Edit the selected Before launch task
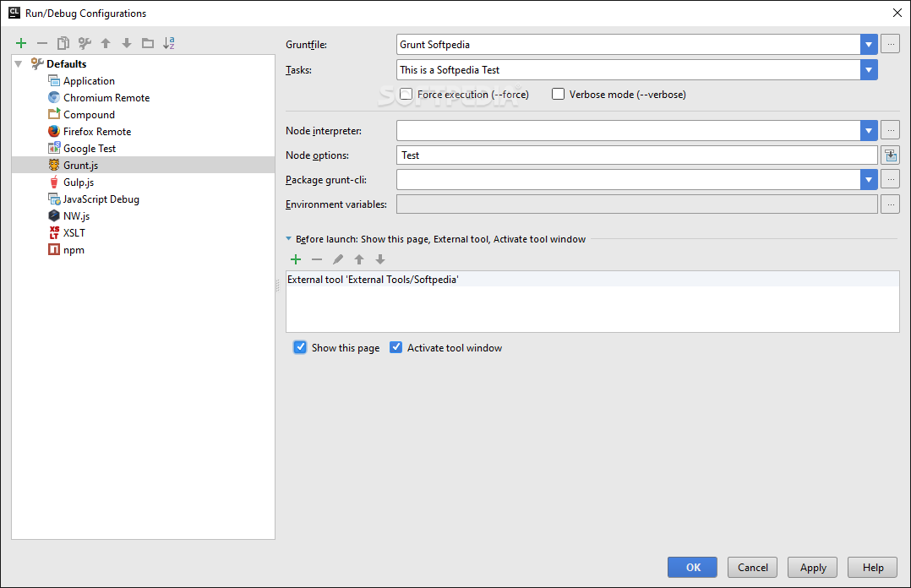Viewport: 911px width, 588px height. pyautogui.click(x=338, y=259)
